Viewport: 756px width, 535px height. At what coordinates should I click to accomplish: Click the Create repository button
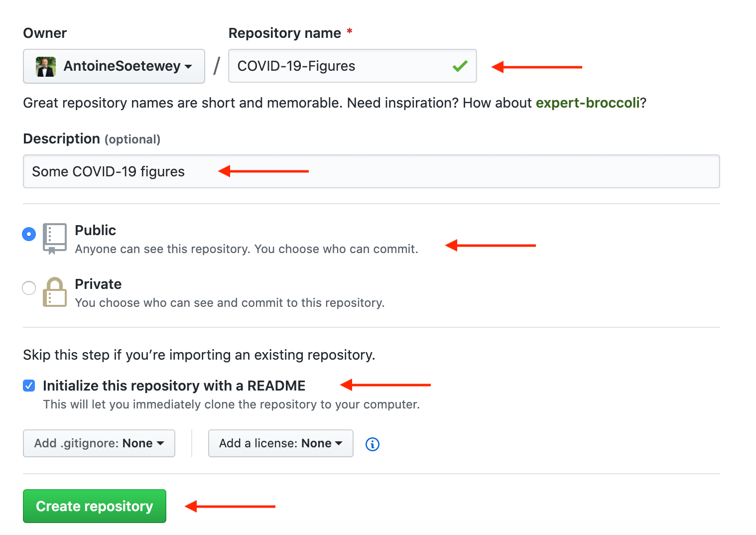tap(94, 506)
